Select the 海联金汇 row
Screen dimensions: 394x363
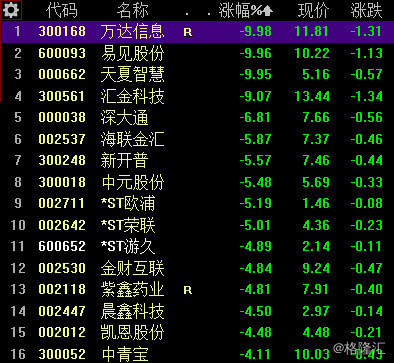pos(198,139)
